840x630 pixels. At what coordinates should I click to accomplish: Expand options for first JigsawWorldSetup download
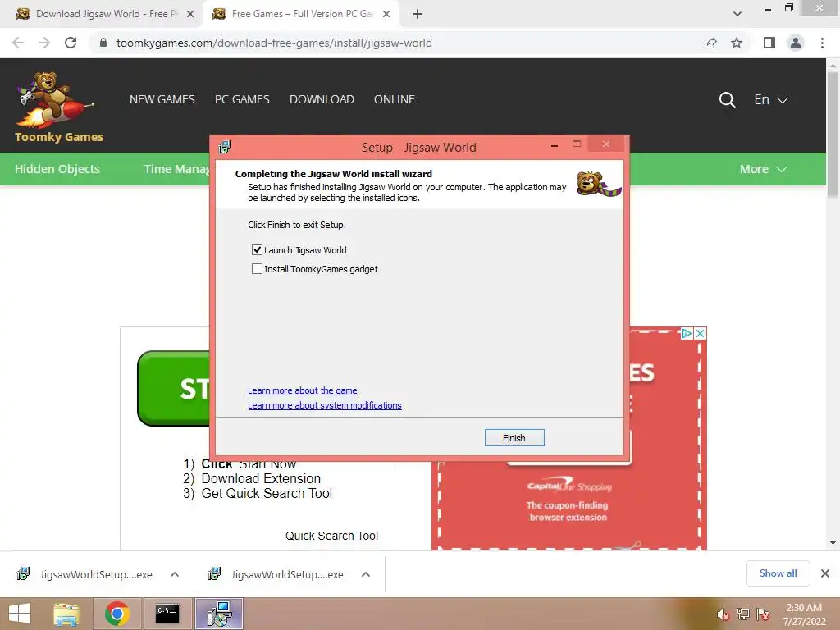point(175,574)
